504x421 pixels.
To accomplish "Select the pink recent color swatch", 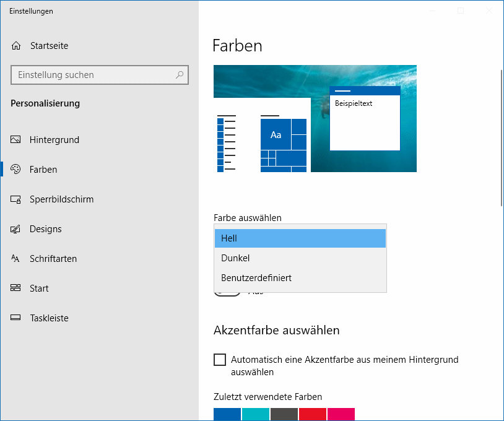I will point(341,414).
